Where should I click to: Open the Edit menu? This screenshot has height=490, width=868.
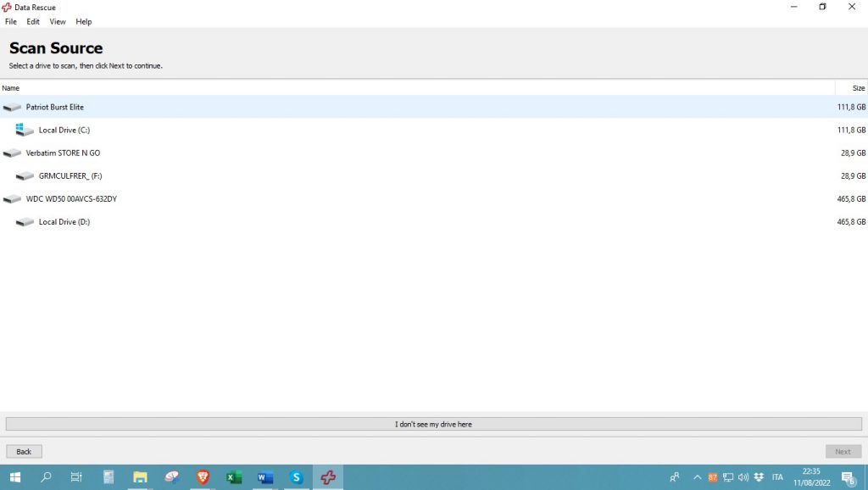pos(33,21)
